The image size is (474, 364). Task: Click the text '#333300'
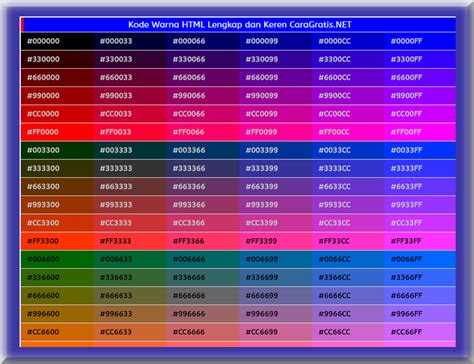43,168
